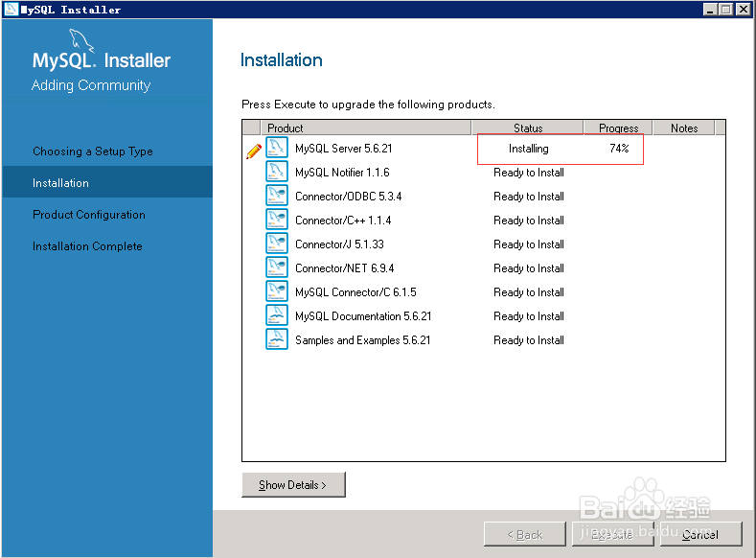Close the MySQL Installer window
This screenshot has height=558, width=756.
[743, 10]
